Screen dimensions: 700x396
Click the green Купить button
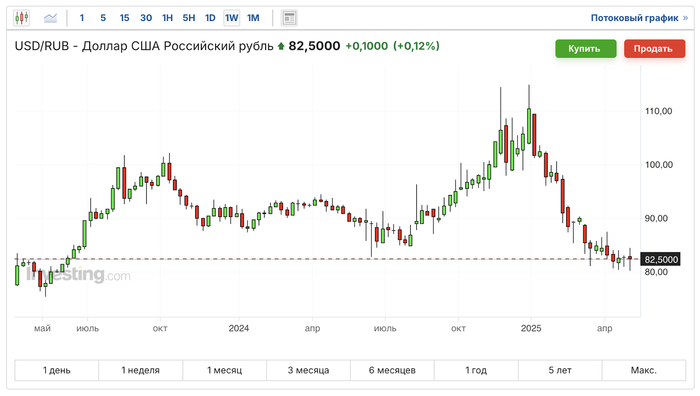(586, 49)
